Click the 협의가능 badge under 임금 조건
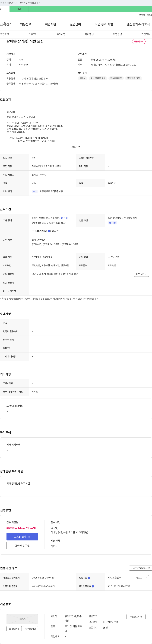Screen dimensions: 152x644 coord(112,223)
